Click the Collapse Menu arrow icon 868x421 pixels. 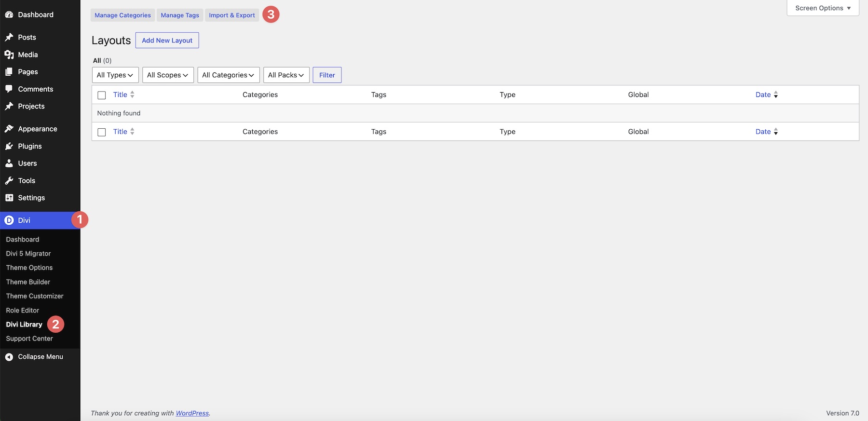coord(9,357)
